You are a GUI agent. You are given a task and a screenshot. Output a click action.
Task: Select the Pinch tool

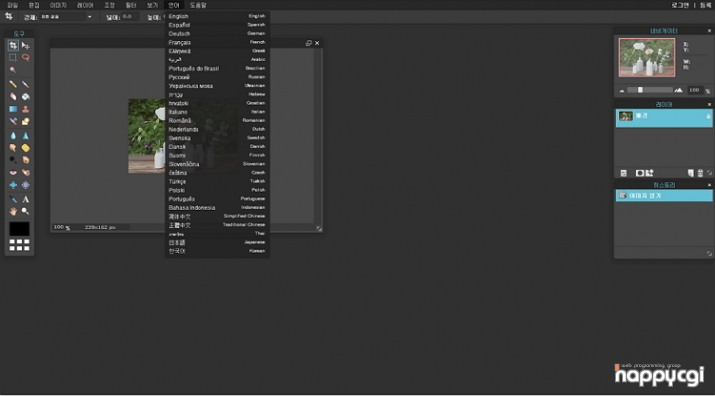click(26, 185)
